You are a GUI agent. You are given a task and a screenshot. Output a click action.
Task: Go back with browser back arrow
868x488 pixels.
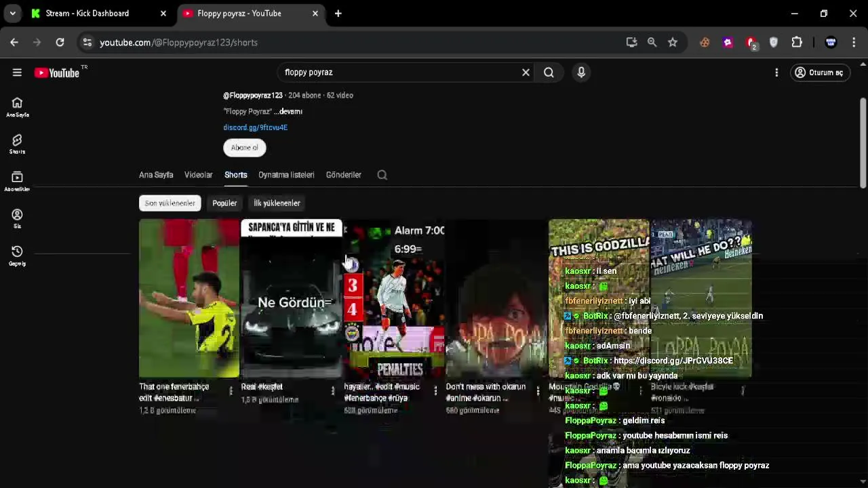[14, 42]
